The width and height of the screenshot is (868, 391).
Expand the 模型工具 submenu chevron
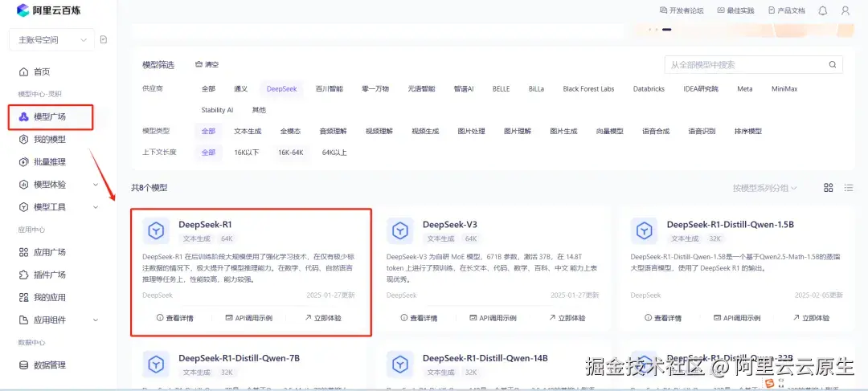[x=96, y=207]
